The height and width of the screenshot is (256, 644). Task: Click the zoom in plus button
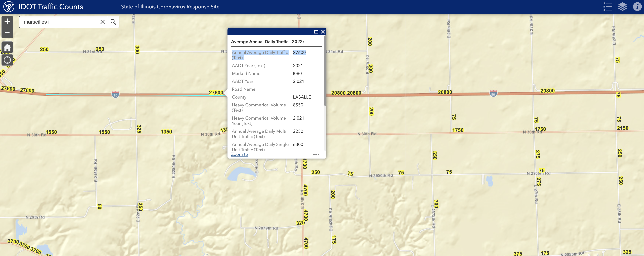tap(7, 21)
